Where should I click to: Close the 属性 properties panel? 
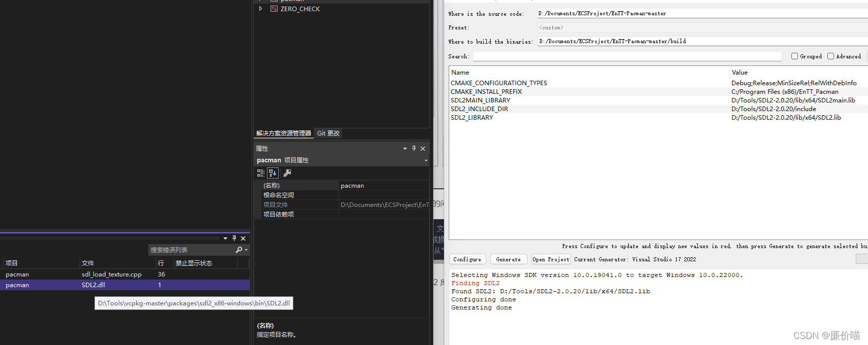point(423,149)
